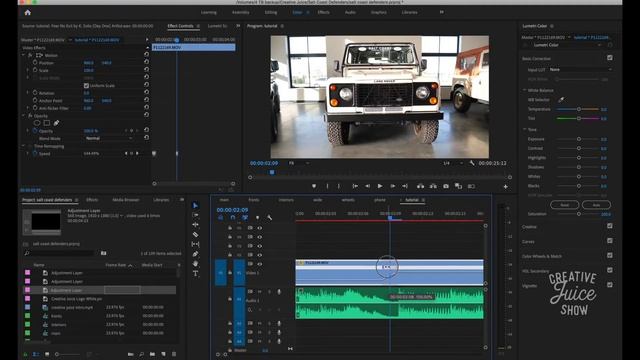Open Media Browser tab
Viewport: 640px width, 360px height.
coord(126,200)
